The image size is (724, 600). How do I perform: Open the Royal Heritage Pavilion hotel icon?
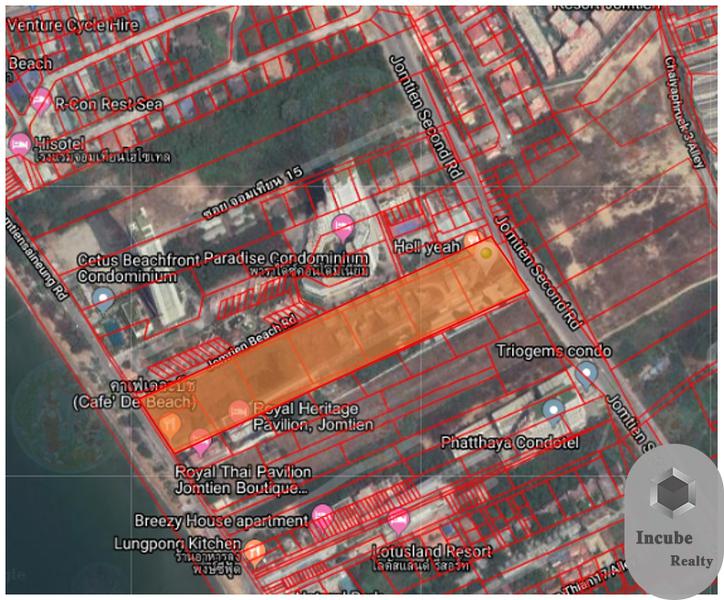click(239, 410)
